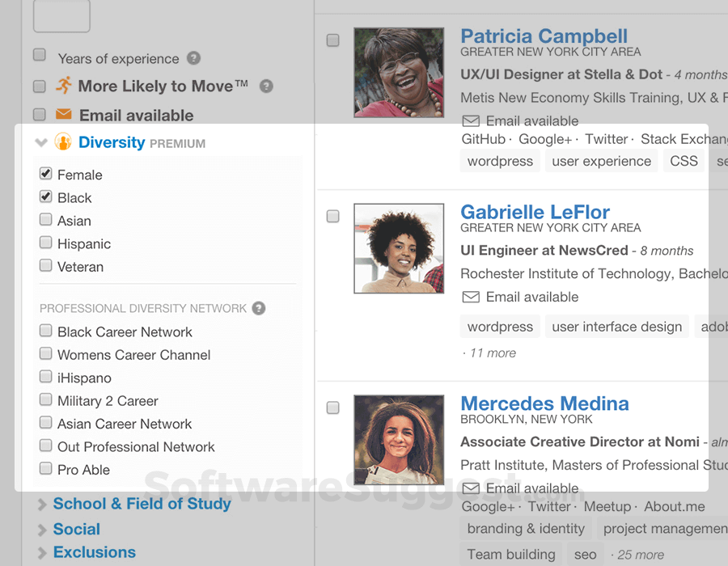
Task: Click the envelope icon on Patricia Campbell's card
Action: [x=471, y=120]
